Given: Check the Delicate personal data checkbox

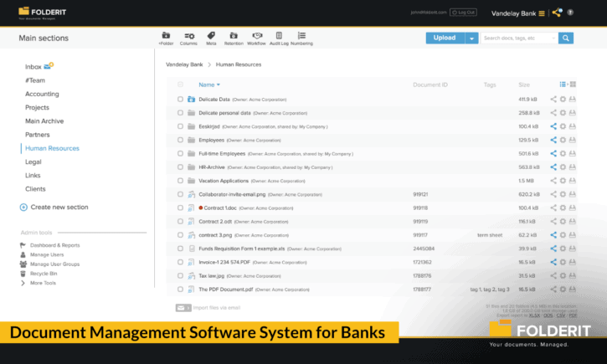Looking at the screenshot, I should pos(180,113).
